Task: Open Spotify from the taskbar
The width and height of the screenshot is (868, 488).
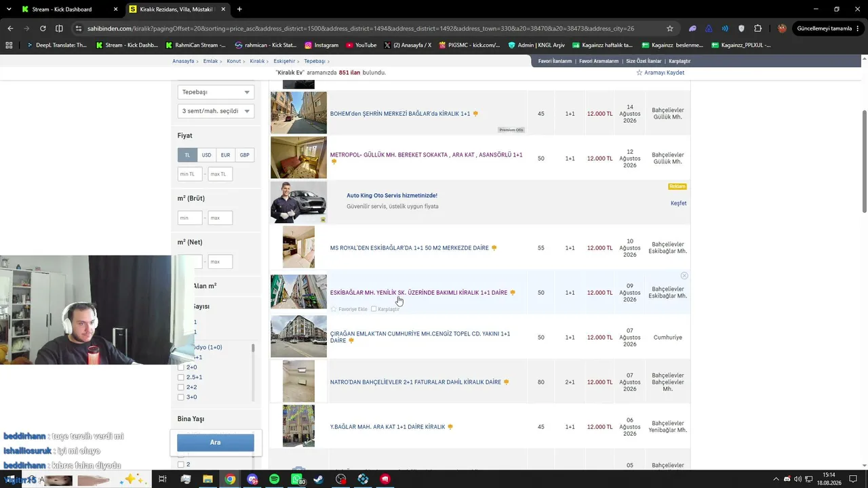Action: click(274, 479)
